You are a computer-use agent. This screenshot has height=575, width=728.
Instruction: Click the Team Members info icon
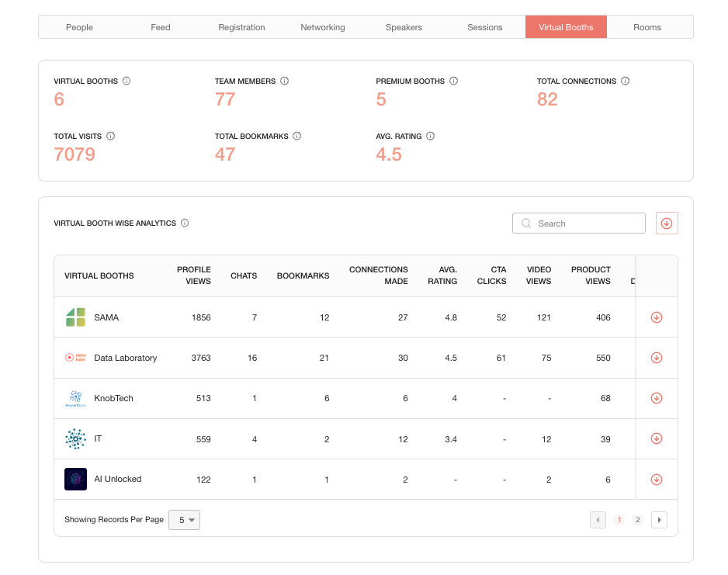tap(285, 81)
